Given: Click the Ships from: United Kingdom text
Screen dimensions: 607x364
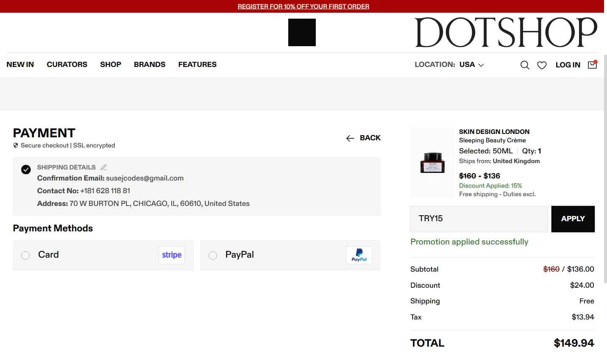Looking at the screenshot, I should pyautogui.click(x=499, y=161).
